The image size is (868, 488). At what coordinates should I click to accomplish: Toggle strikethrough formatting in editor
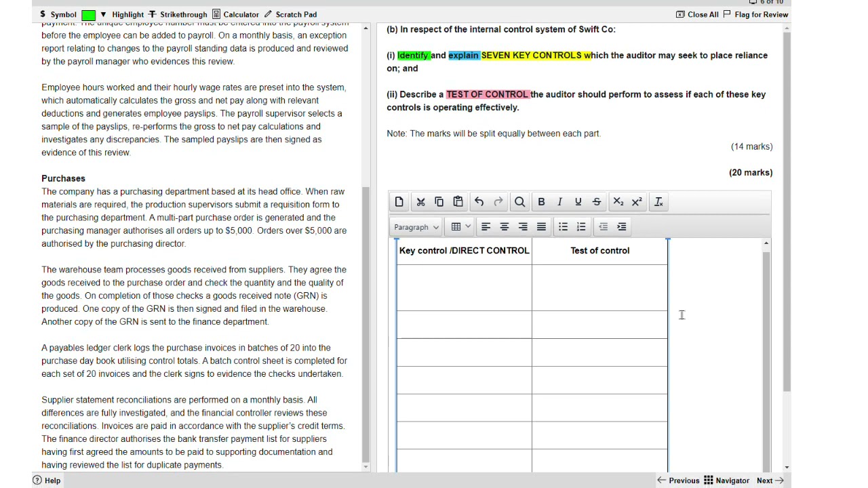coord(597,202)
